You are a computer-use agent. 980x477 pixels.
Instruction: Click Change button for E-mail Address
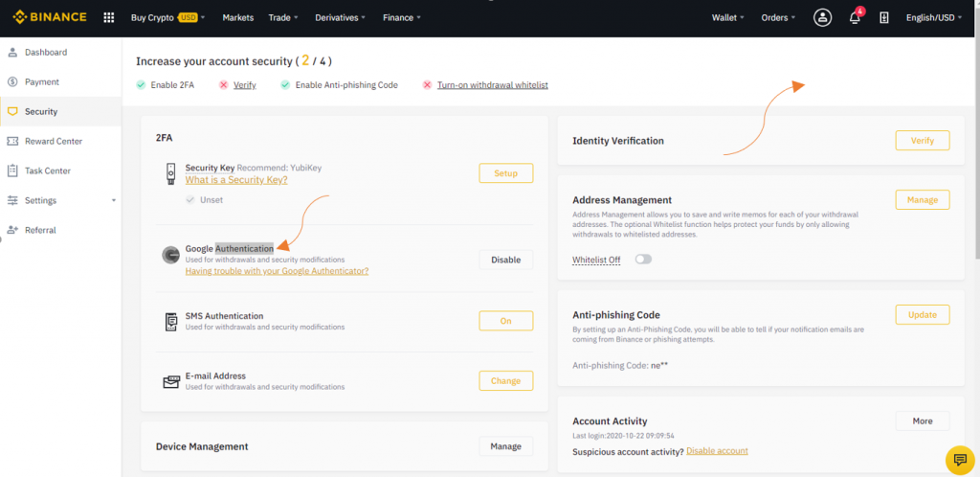pyautogui.click(x=506, y=380)
